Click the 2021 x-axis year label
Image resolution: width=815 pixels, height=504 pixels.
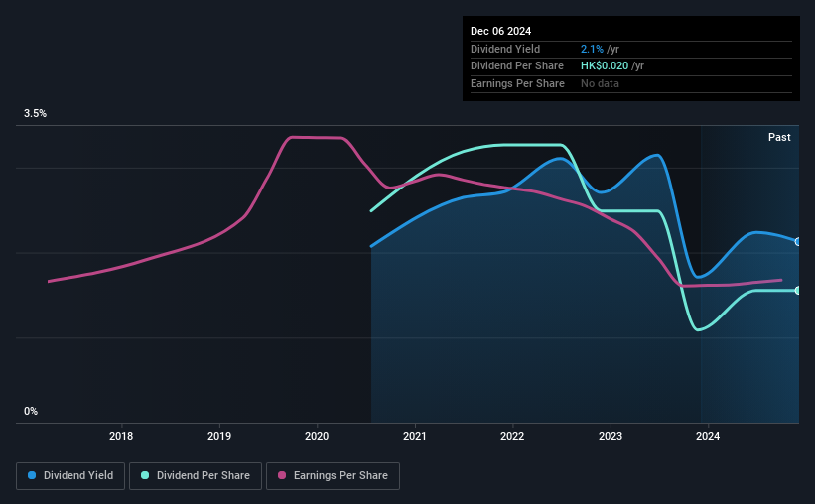point(415,436)
